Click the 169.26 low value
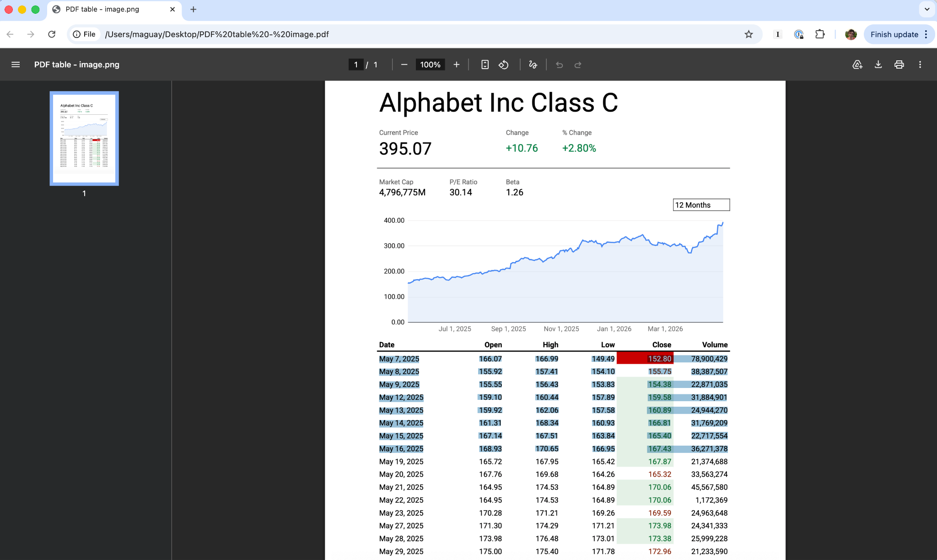Screen dimensions: 937x560 click(603, 513)
